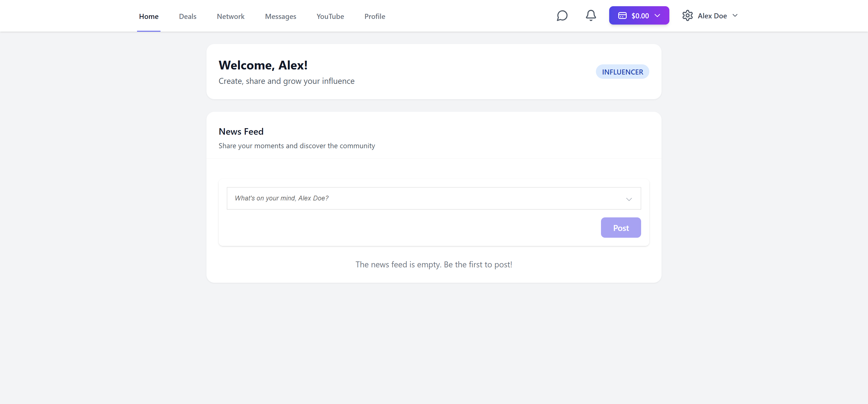
Task: Expand the Alex Doe account chevron
Action: (735, 16)
